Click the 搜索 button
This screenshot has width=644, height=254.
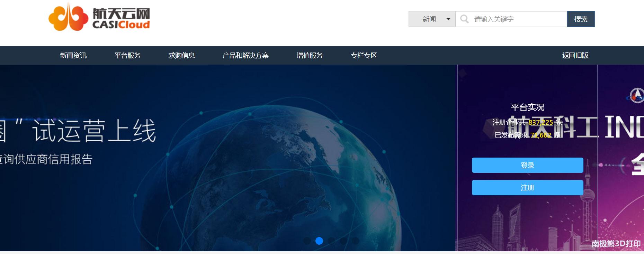pos(581,19)
